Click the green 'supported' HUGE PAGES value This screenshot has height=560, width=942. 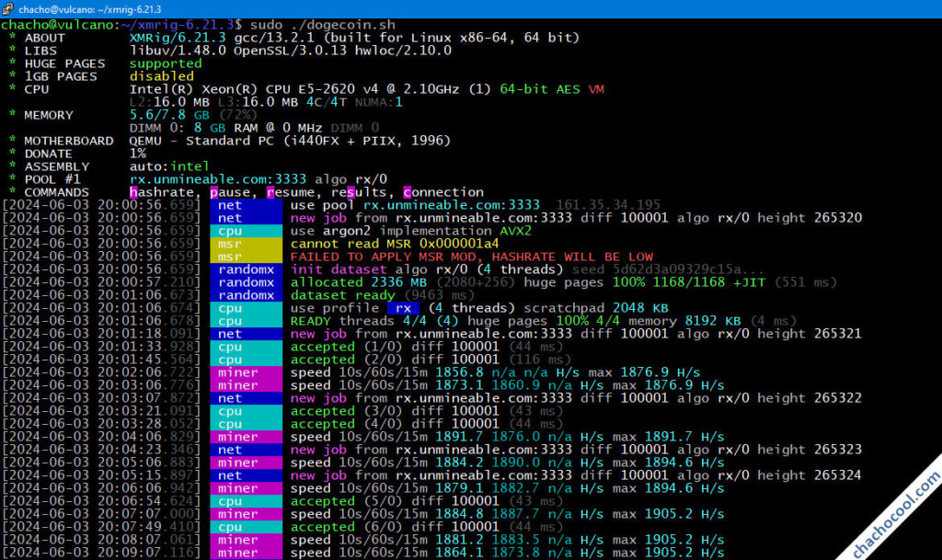point(166,63)
